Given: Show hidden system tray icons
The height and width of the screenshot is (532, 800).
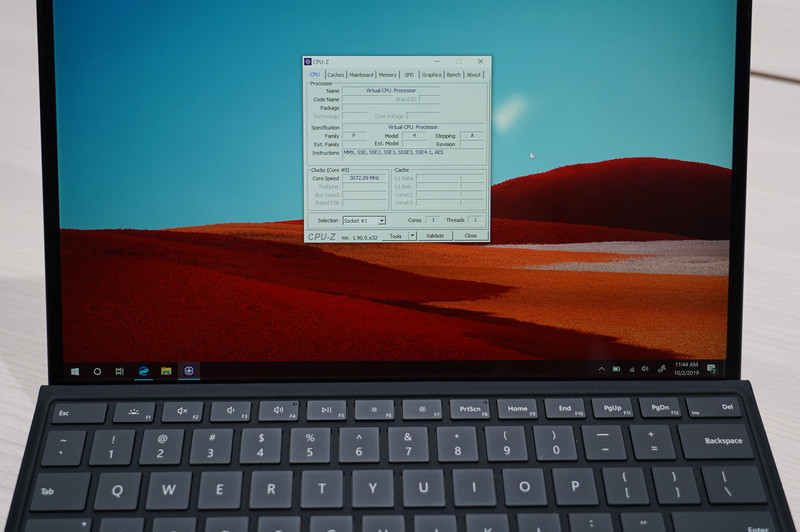Looking at the screenshot, I should coord(602,369).
